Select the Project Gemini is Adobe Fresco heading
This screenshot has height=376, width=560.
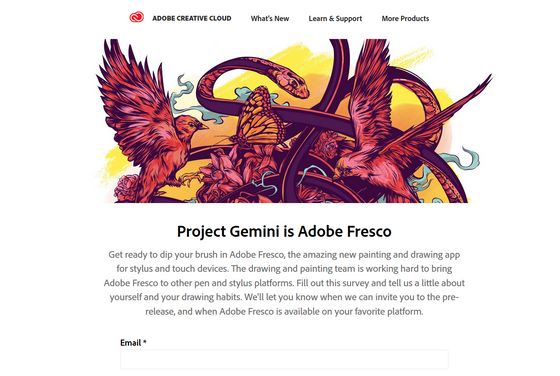coord(284,231)
